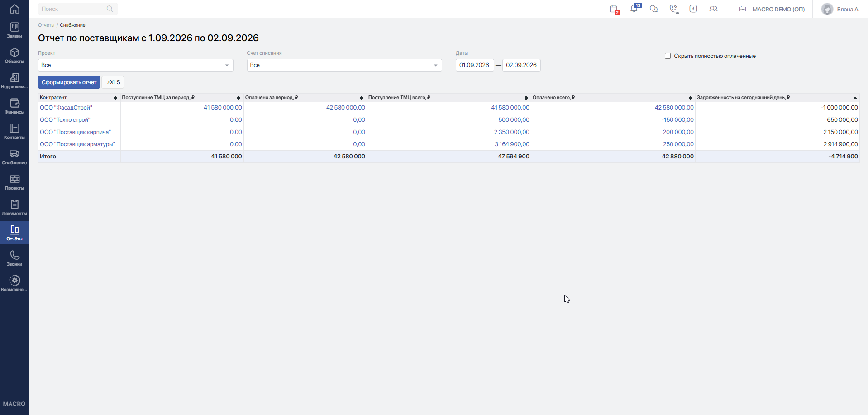868x415 pixels.
Task: Go to the home icon in sidebar
Action: (14, 9)
